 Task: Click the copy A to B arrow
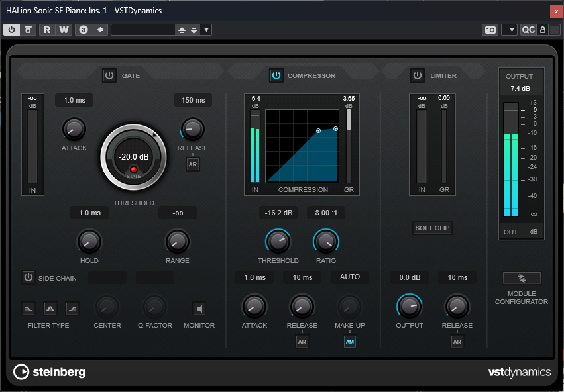click(99, 30)
